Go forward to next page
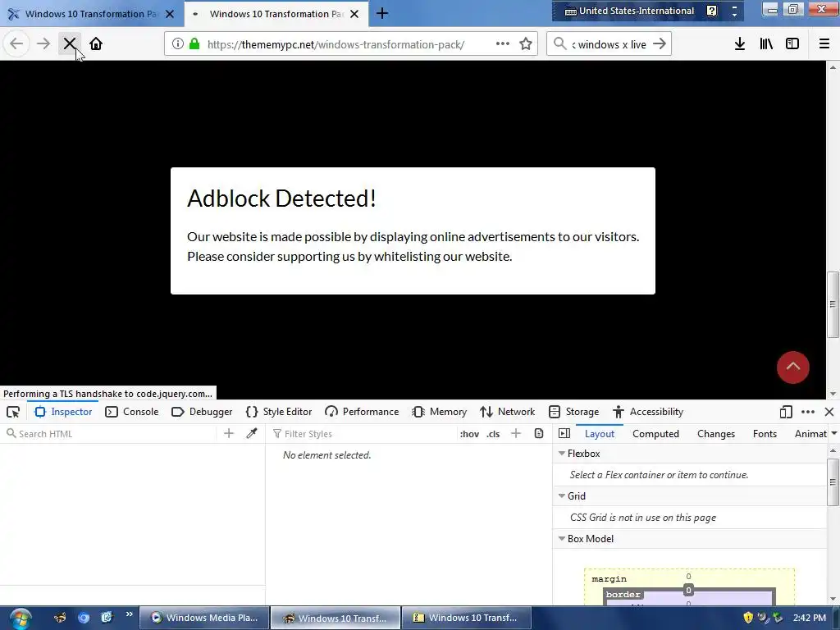The width and height of the screenshot is (840, 630). point(43,43)
